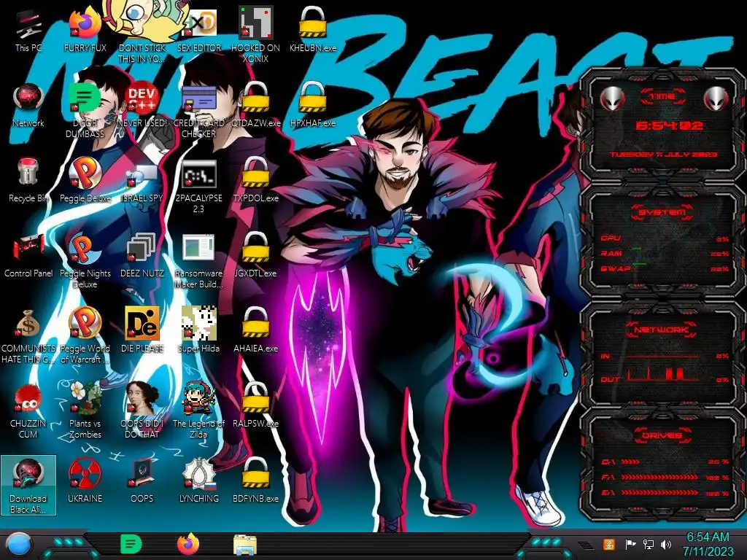Launch the Plants vs Zombies shortcut
The width and height of the screenshot is (747, 560).
click(x=85, y=411)
